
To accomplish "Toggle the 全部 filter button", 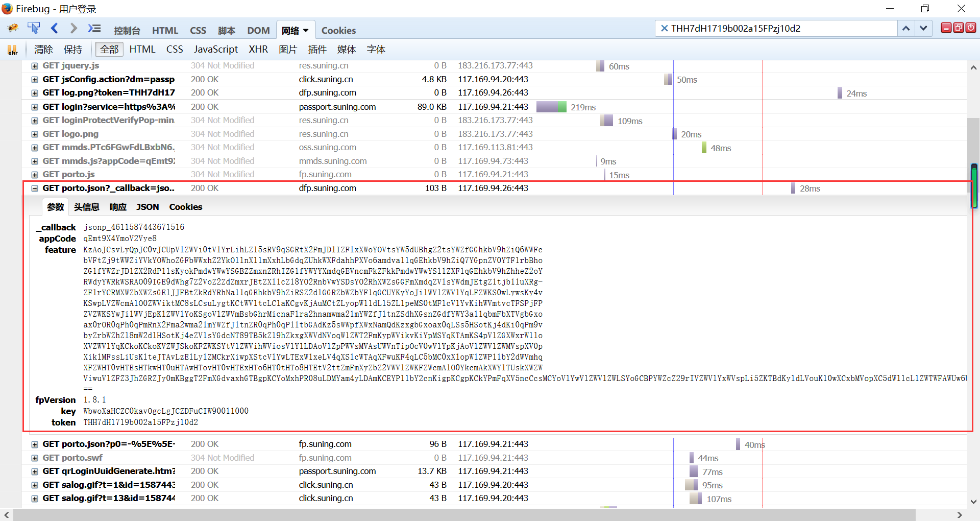I will click(109, 50).
